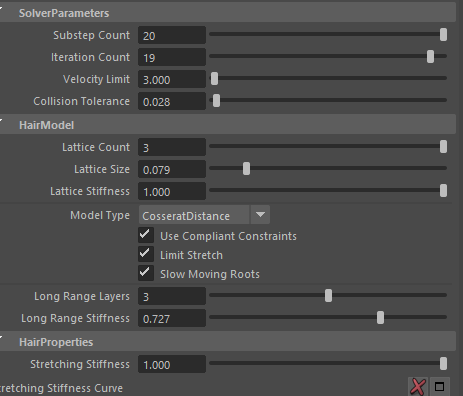Click the Iteration Count label

tap(90, 57)
